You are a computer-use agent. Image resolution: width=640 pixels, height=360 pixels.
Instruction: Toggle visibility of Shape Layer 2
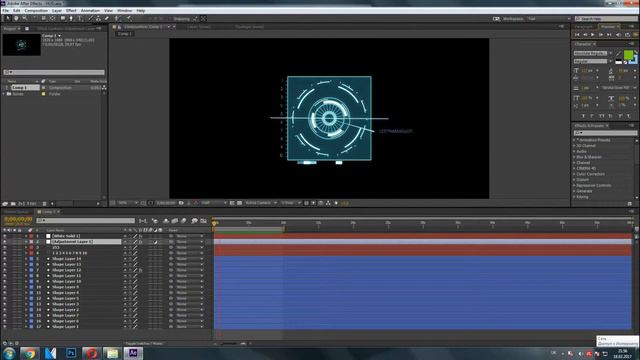point(4,310)
